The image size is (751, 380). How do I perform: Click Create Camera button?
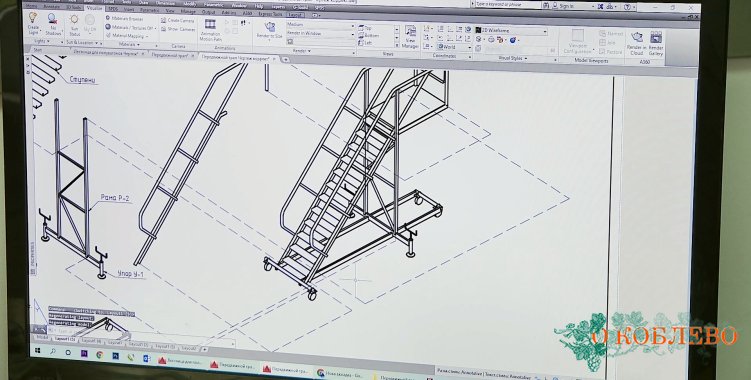[x=177, y=21]
